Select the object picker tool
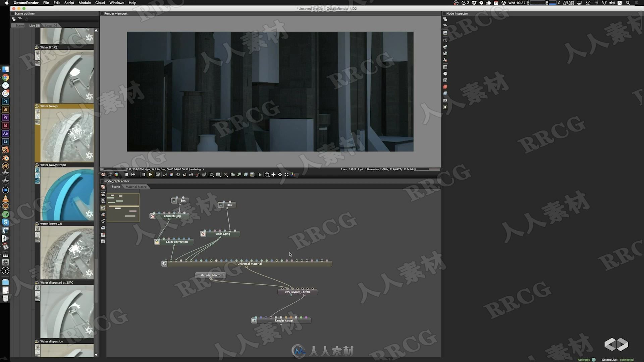 tap(184, 174)
